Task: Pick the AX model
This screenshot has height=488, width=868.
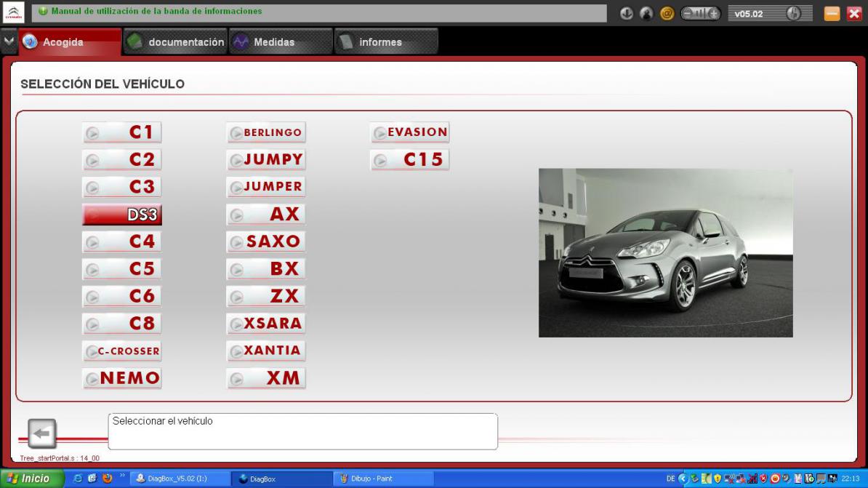Action: click(x=266, y=215)
